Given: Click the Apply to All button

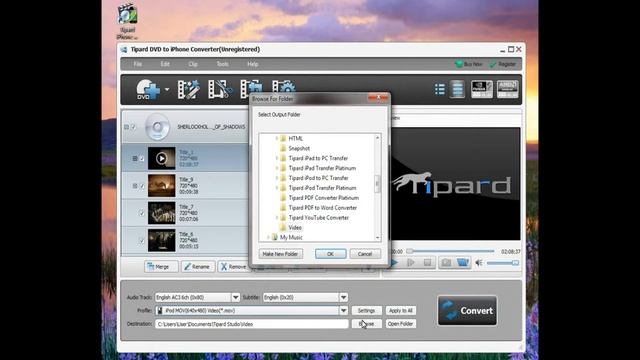Looking at the screenshot, I should [401, 311].
